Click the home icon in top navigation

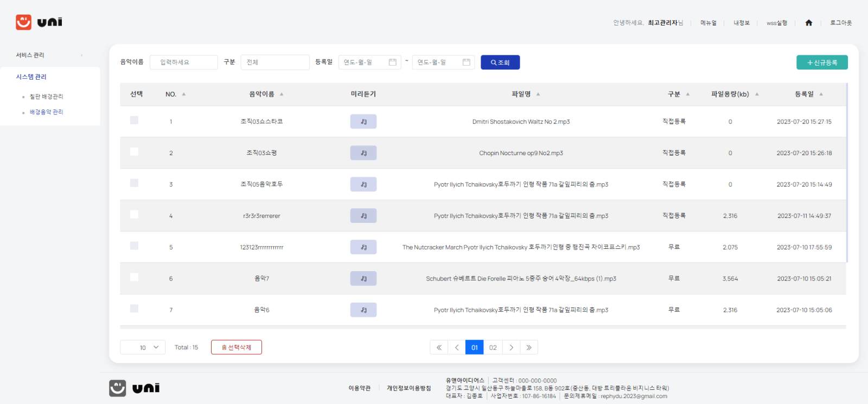[x=808, y=23]
